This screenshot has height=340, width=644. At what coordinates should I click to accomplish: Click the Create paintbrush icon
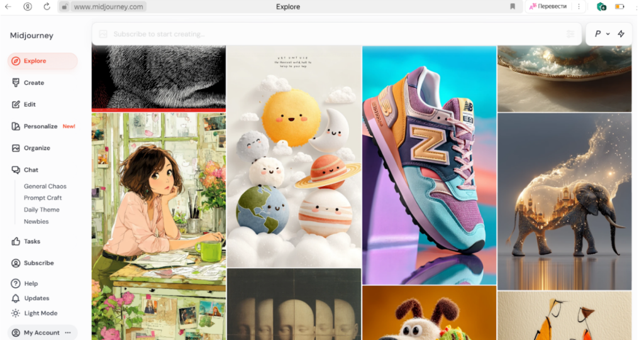[16, 83]
